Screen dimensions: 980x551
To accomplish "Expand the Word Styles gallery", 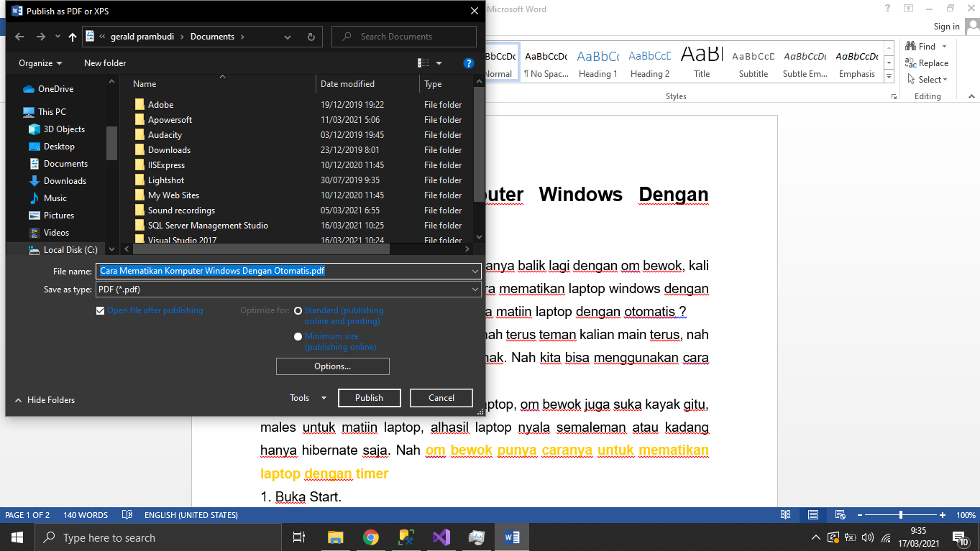I will (889, 76).
